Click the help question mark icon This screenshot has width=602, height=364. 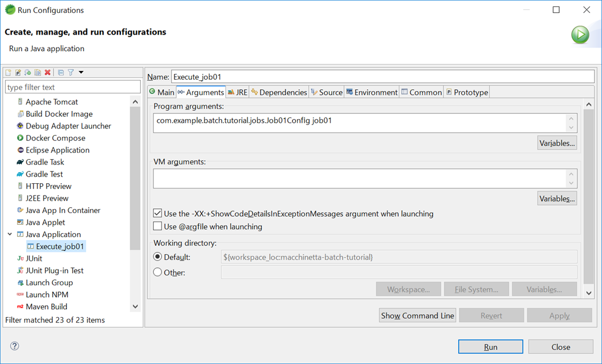(x=14, y=346)
